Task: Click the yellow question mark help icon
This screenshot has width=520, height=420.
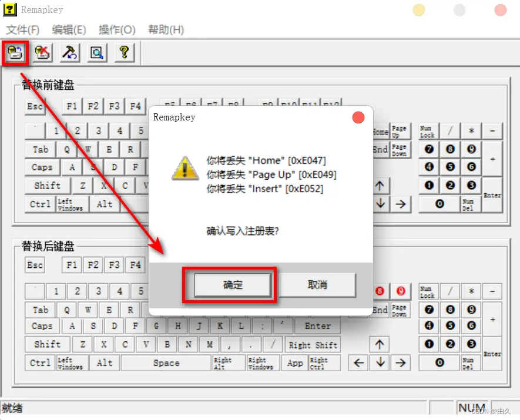Action: 125,53
